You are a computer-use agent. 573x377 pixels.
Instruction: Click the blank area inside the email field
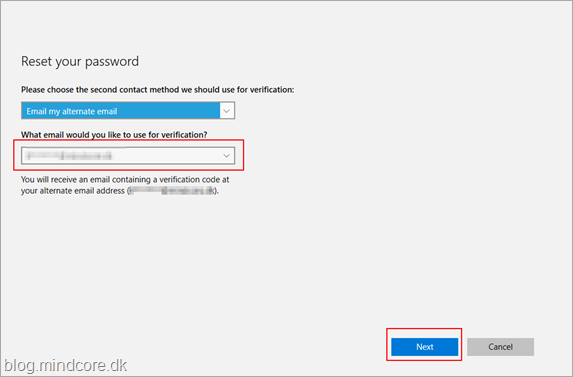point(166,156)
